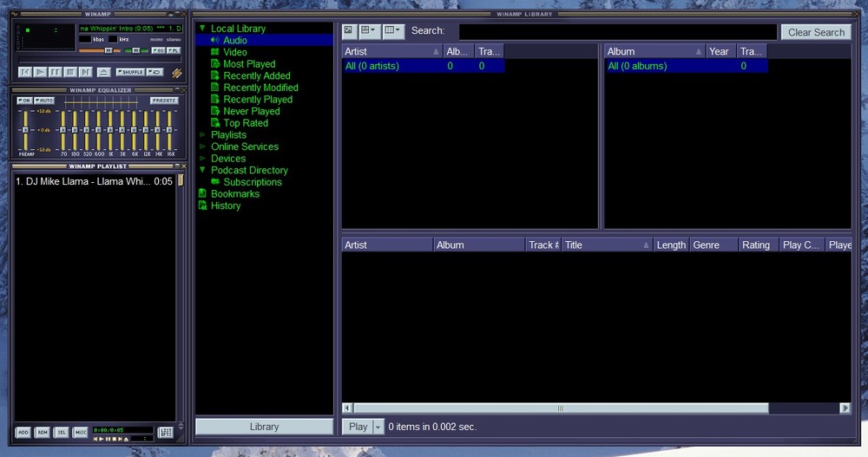
Task: Enable equalizer AUTO mode
Action: (x=44, y=101)
